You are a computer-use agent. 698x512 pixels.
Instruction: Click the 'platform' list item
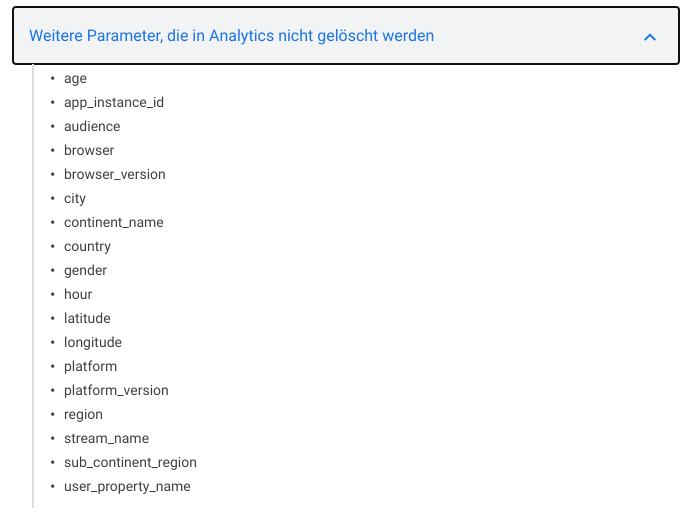(x=90, y=366)
